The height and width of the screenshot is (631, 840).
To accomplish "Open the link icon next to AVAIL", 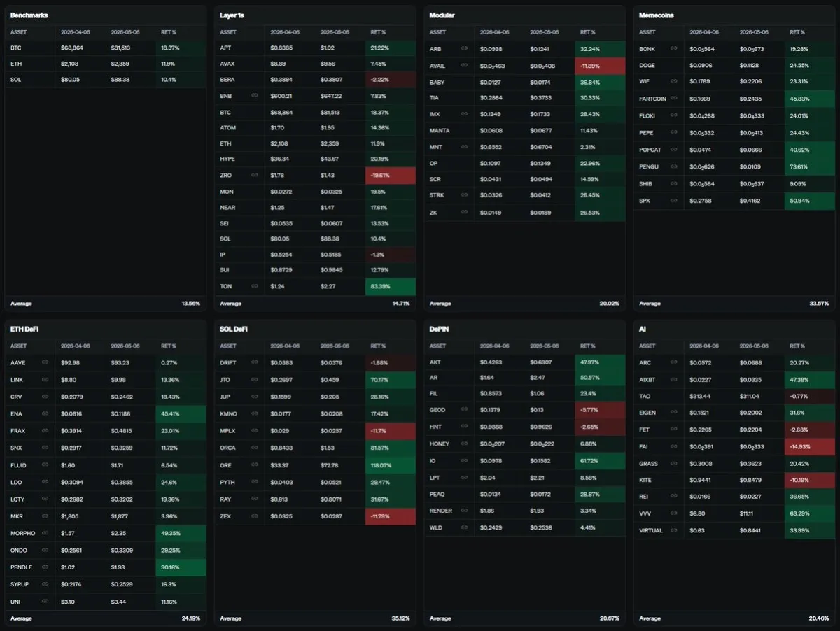I will pyautogui.click(x=464, y=65).
